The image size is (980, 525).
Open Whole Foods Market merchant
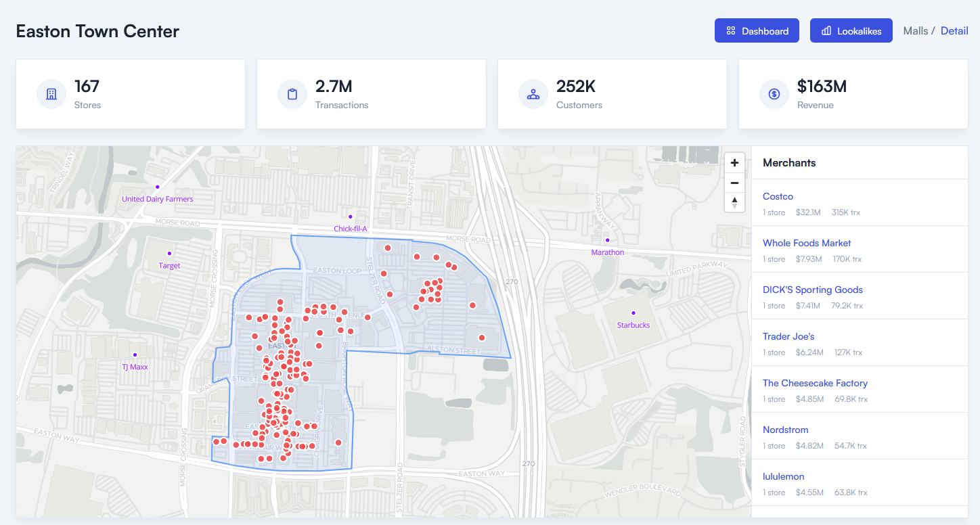(807, 243)
